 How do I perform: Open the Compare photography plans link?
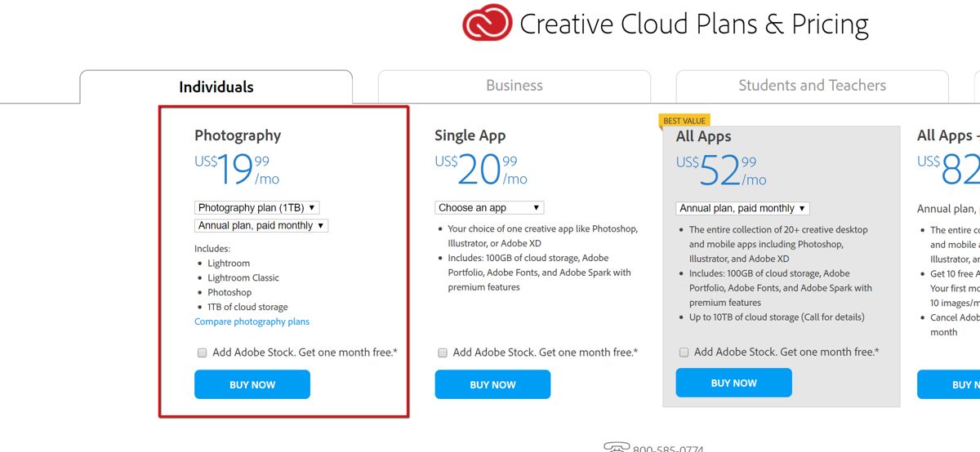(x=252, y=321)
